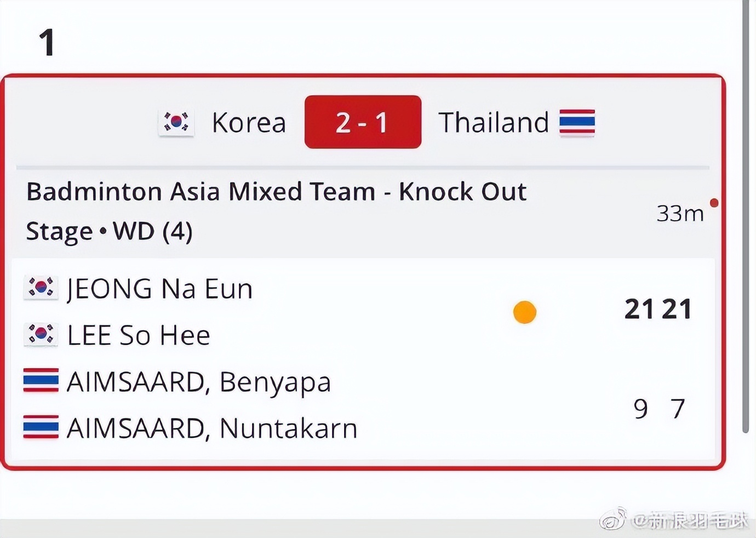Viewport: 756px width, 538px height.
Task: Open LEE So Hee's player profile
Action: (x=139, y=335)
